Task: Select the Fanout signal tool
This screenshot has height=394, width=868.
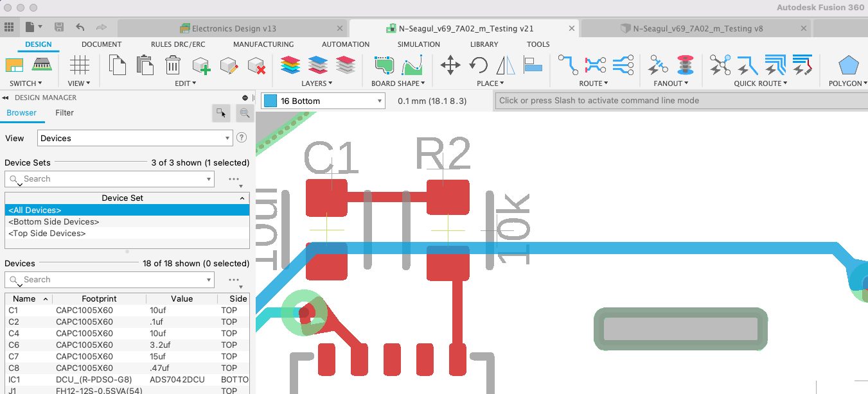Action: [658, 65]
